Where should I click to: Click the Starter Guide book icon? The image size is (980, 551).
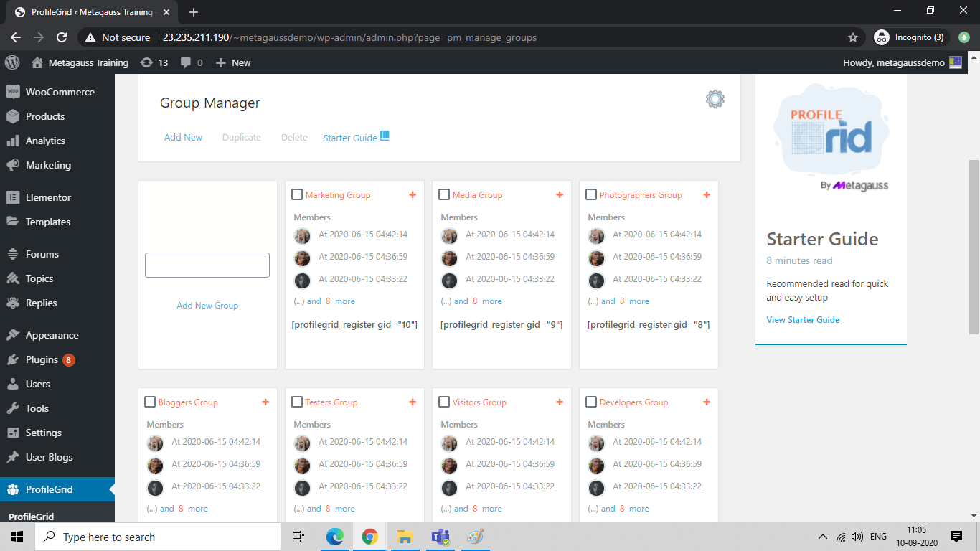click(x=385, y=135)
